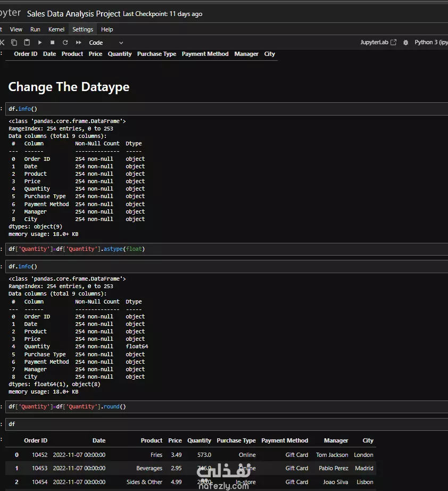Viewport: 448px width, 491px height.
Task: Click the paste cells clipboard icon
Action: 27,42
